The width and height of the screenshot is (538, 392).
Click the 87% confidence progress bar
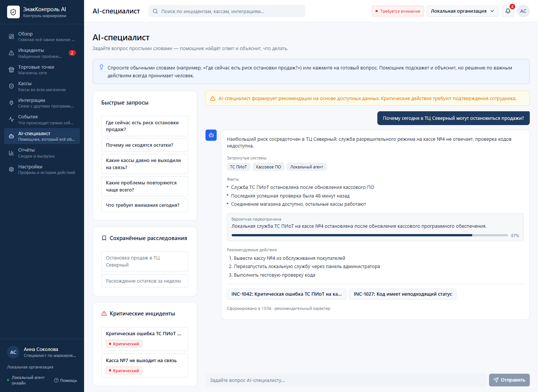pos(370,235)
